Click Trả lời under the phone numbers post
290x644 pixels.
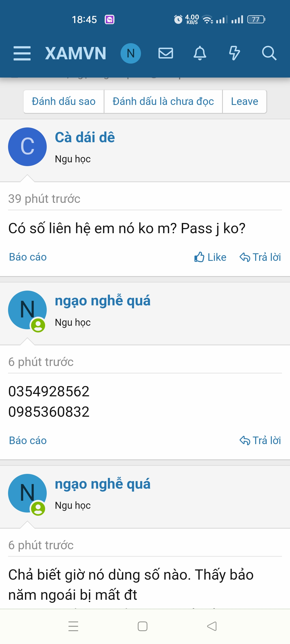point(260,441)
